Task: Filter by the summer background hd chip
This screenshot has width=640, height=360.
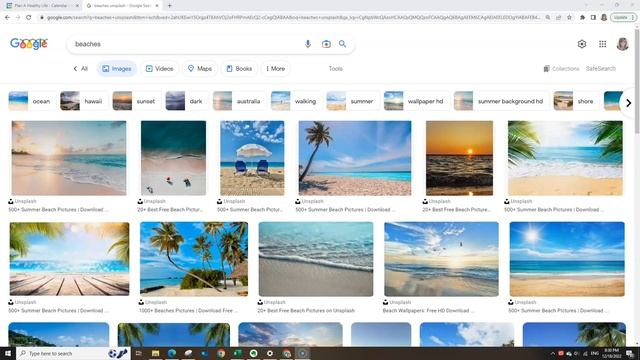Action: (500, 101)
